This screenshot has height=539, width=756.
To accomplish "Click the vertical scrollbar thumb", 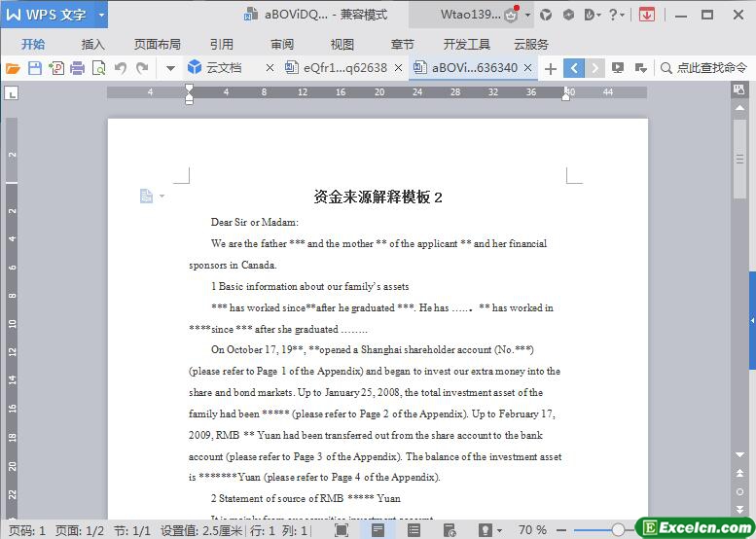I will coord(739,159).
